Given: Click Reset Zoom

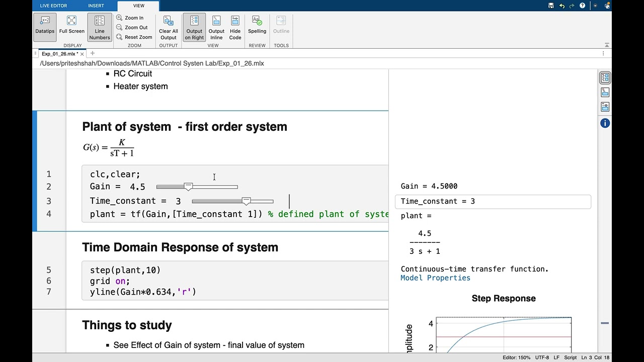Looking at the screenshot, I should coord(134,37).
